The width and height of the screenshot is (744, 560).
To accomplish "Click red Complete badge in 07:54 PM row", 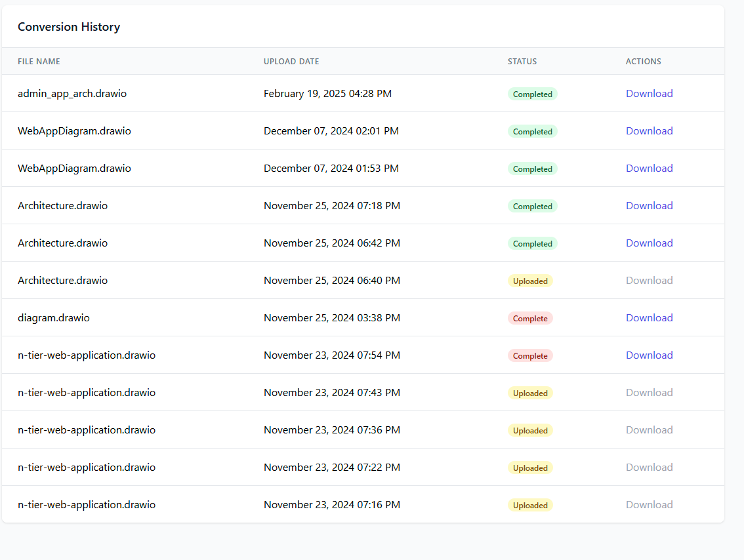I will pyautogui.click(x=530, y=356).
